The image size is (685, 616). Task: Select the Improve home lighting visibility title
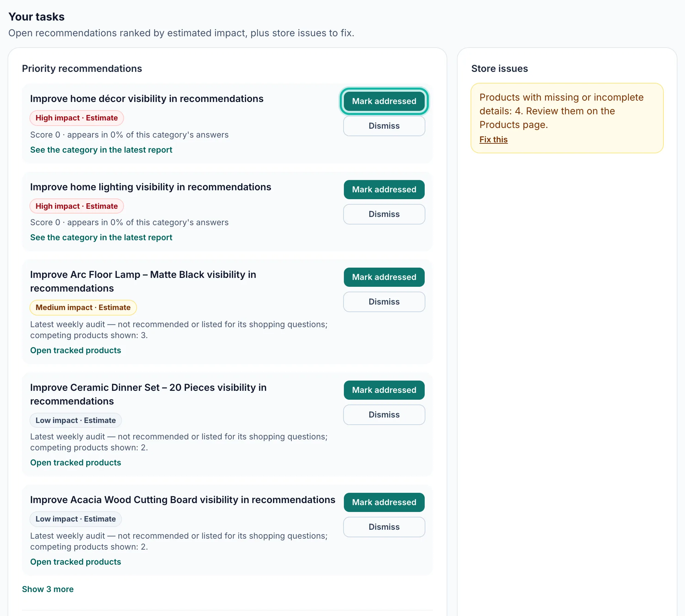(150, 187)
